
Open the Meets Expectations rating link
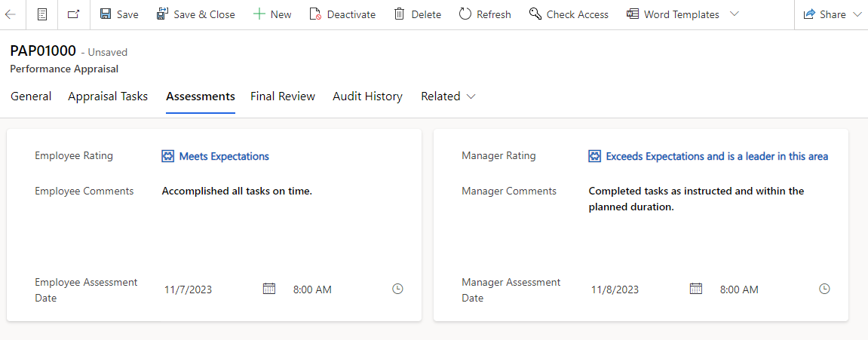(x=224, y=156)
